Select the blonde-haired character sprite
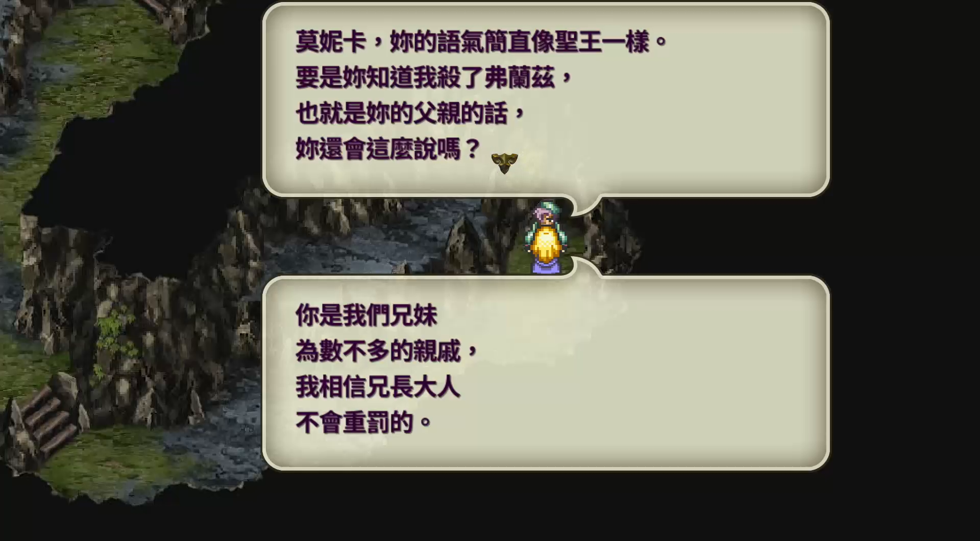The image size is (980, 541). [546, 250]
